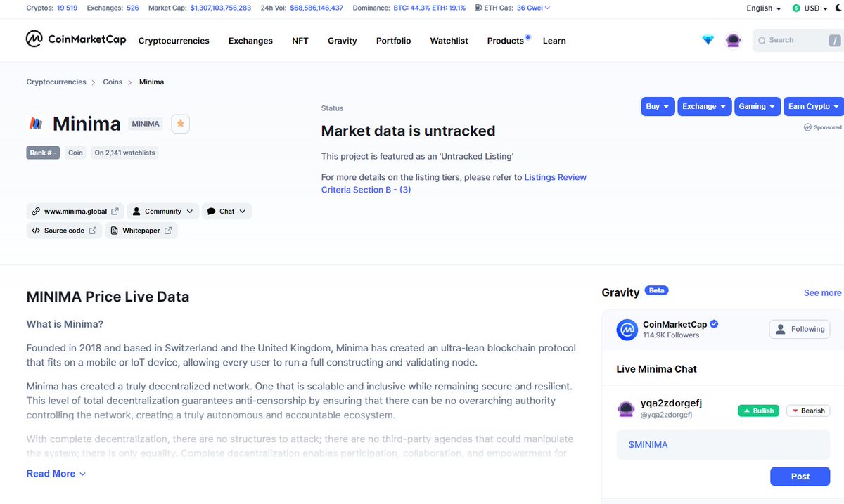This screenshot has width=844, height=504.
Task: Select the Bullish sentiment button
Action: coord(758,411)
